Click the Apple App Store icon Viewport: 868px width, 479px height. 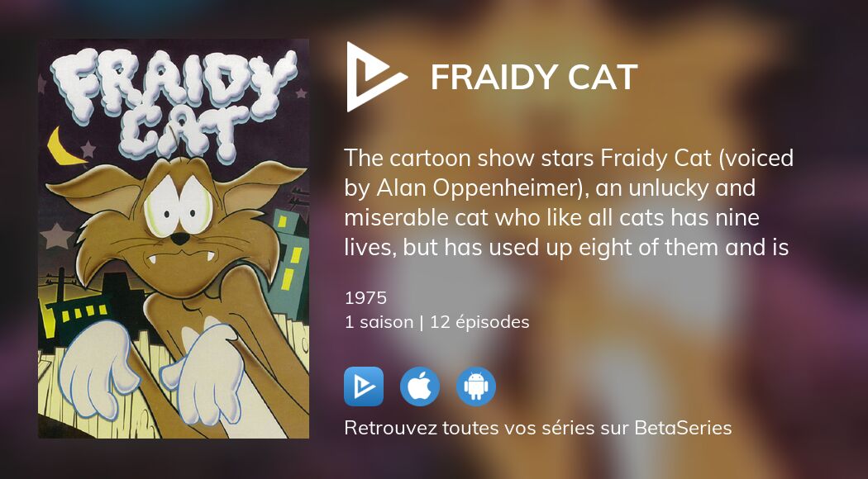click(x=420, y=387)
